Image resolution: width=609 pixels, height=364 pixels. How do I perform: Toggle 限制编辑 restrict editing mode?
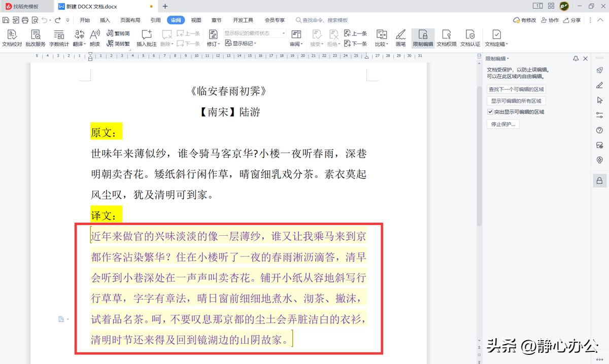[x=422, y=37]
